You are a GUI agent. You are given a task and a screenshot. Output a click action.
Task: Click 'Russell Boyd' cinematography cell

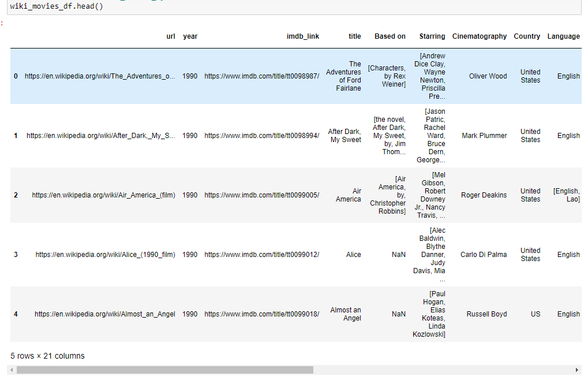click(486, 314)
